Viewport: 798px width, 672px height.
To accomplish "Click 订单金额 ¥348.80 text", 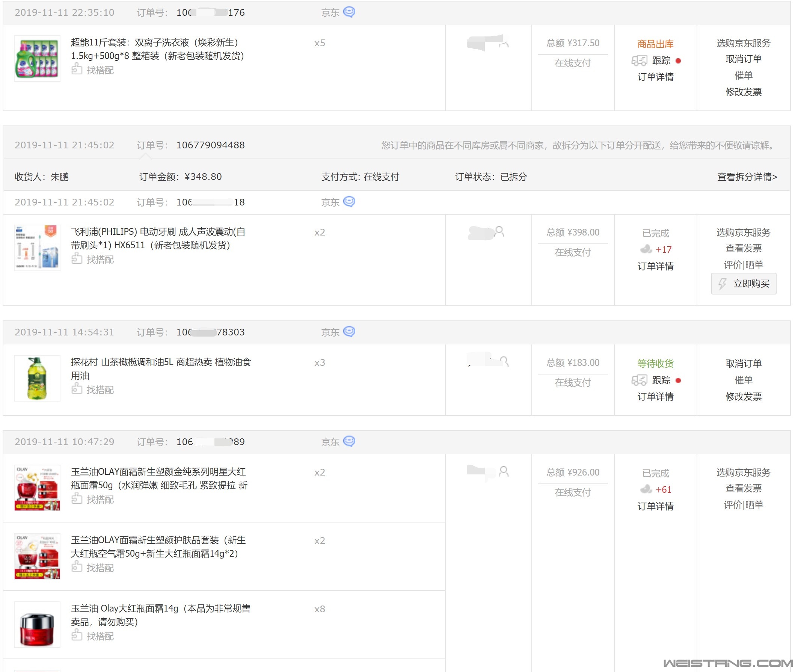I will coord(180,177).
